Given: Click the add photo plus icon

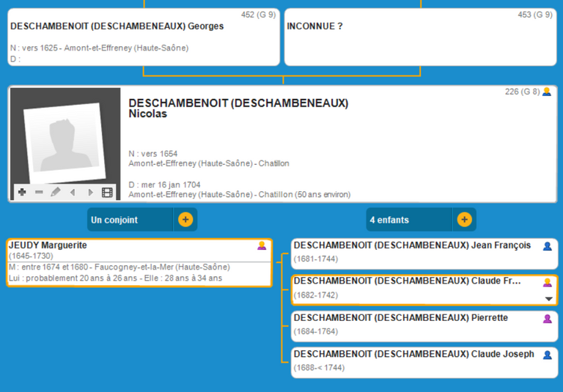Looking at the screenshot, I should pos(22,193).
